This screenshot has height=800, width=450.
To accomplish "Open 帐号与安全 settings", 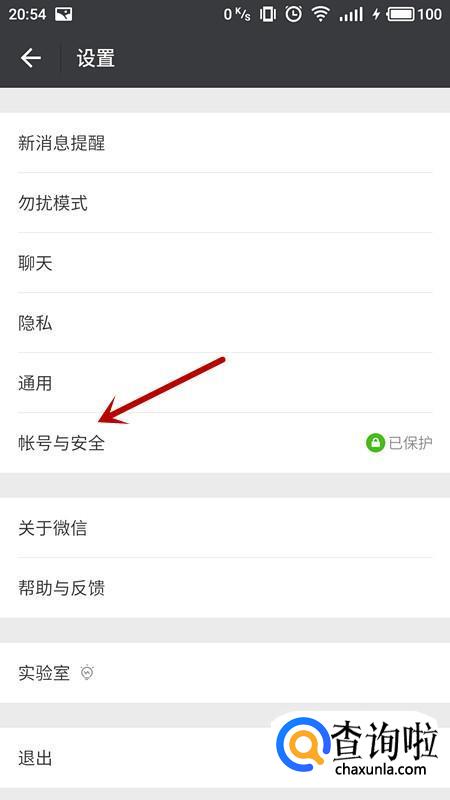I will (225, 443).
